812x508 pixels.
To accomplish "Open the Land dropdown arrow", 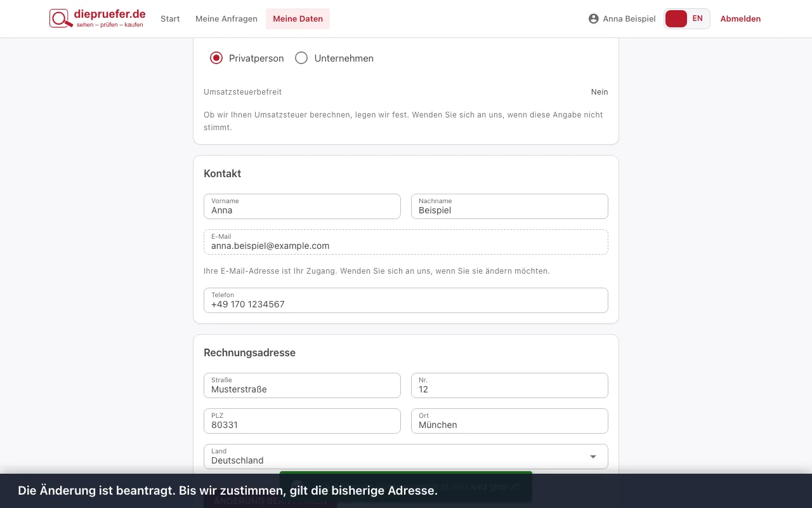I will point(593,457).
